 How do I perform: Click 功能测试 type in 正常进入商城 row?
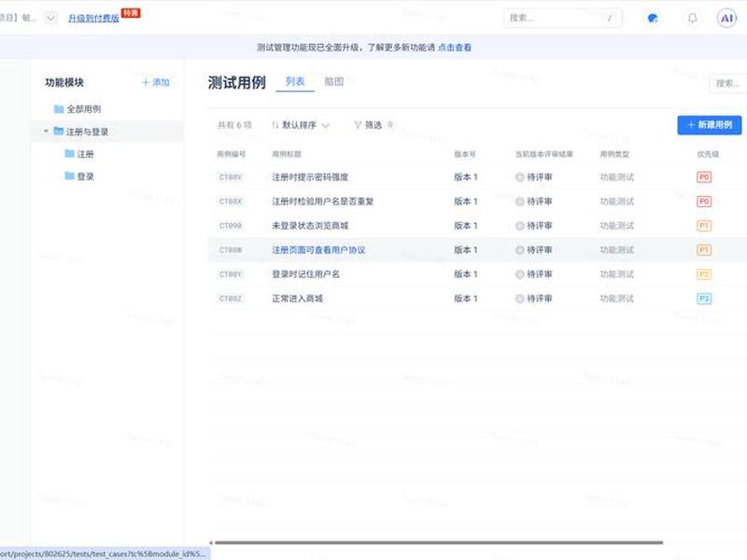[617, 299]
